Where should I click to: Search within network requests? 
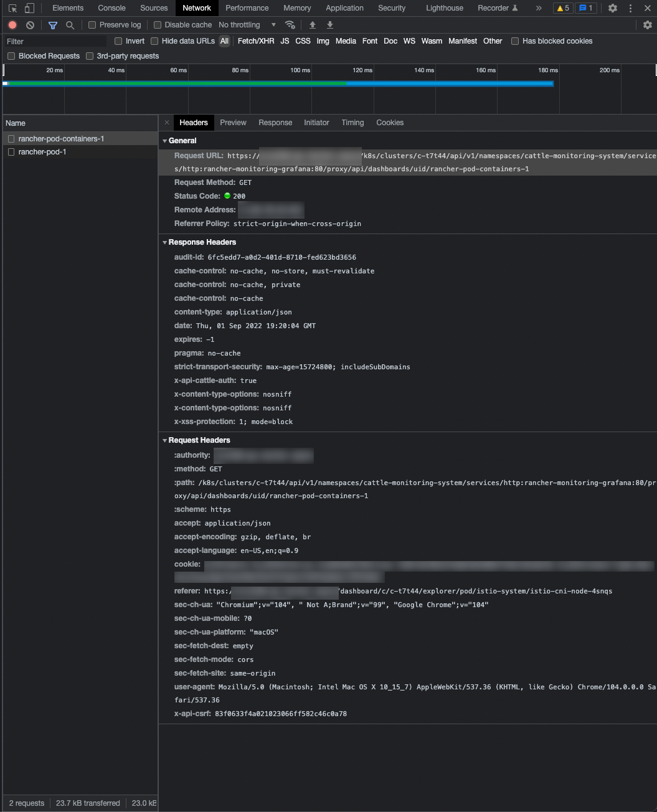click(x=69, y=25)
